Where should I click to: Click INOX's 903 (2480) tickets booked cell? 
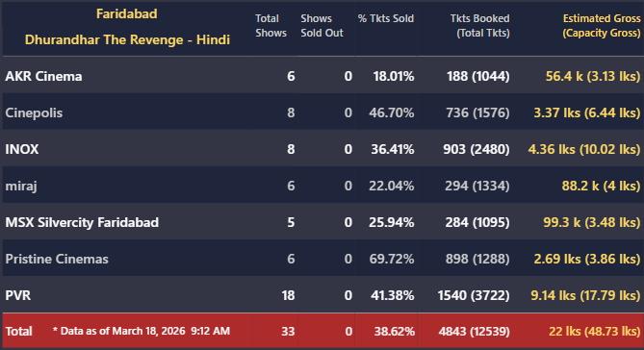pos(477,149)
